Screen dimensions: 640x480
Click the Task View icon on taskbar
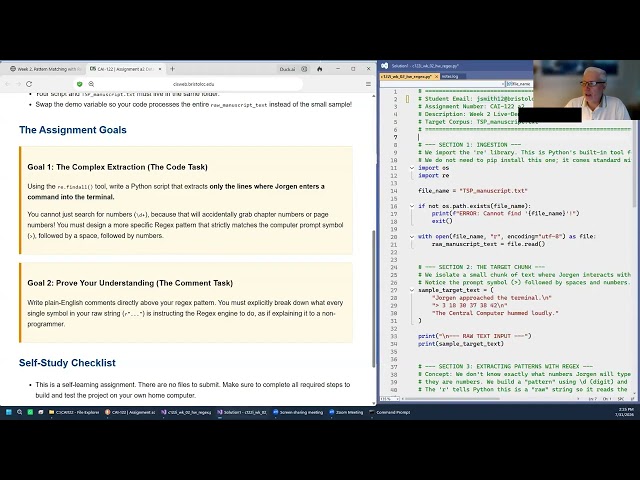[40, 412]
